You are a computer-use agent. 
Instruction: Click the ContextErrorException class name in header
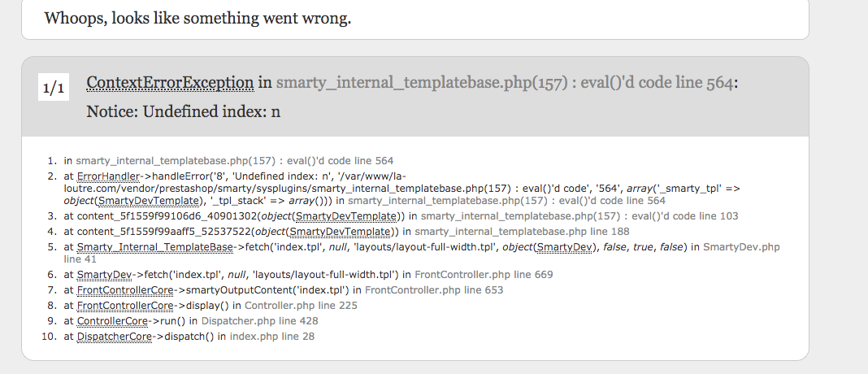[170, 82]
